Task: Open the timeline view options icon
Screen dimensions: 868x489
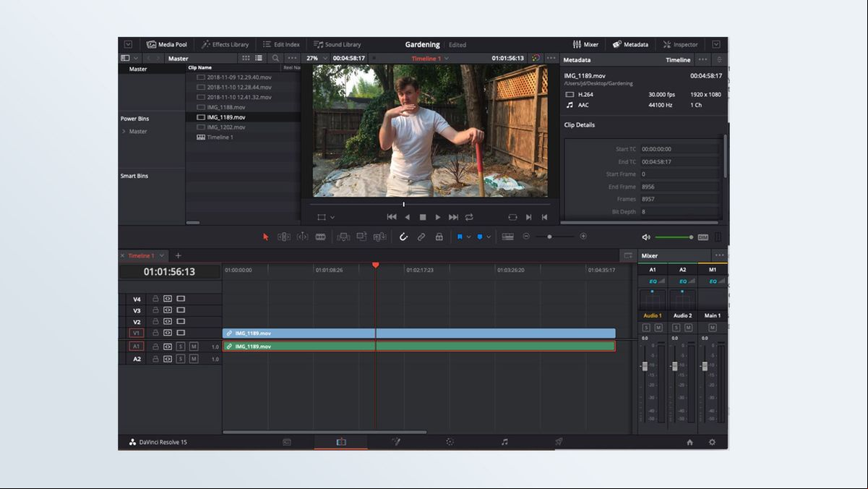Action: tap(508, 237)
